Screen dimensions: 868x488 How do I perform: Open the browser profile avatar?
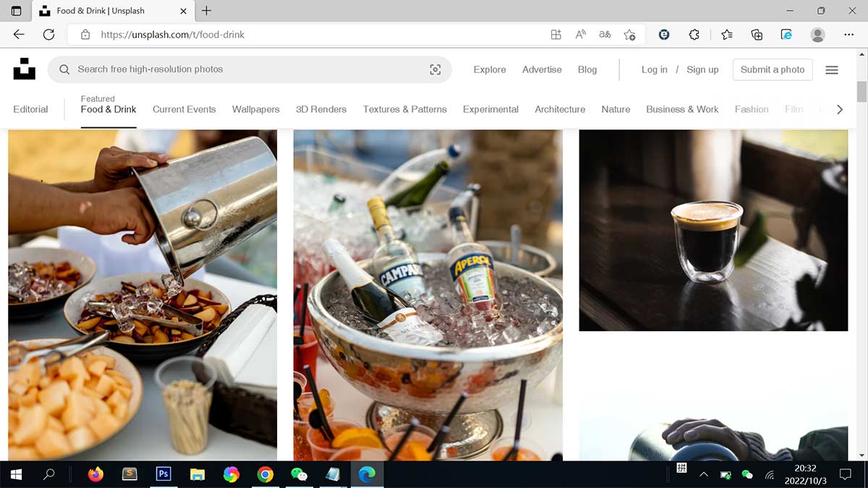[x=817, y=34]
